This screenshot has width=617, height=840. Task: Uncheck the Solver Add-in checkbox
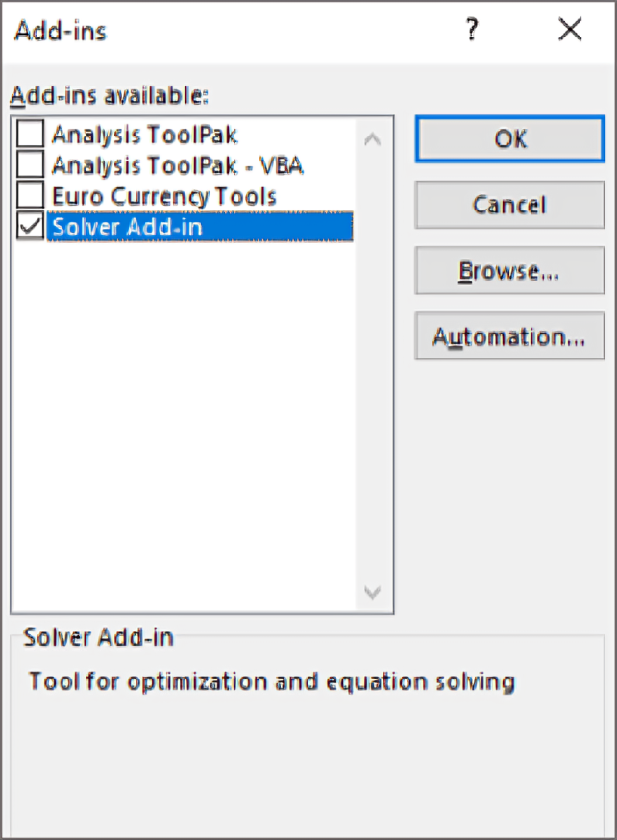[x=30, y=226]
